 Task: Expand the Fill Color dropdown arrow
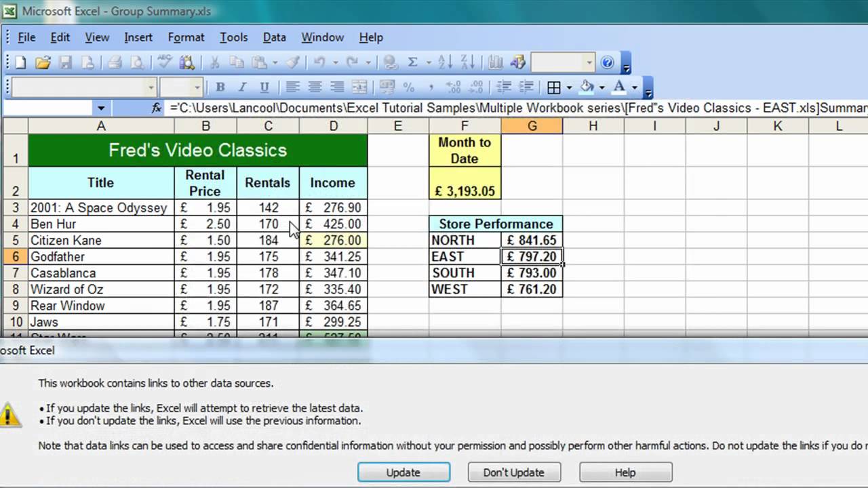pos(601,87)
